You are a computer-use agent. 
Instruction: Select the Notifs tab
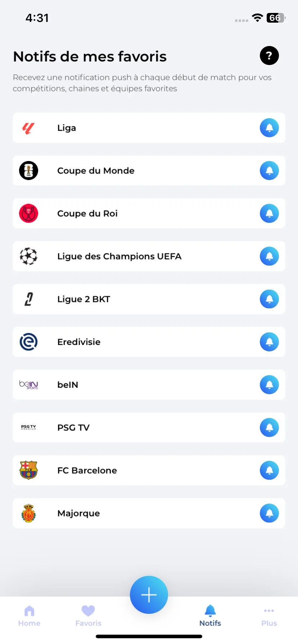[210, 616]
